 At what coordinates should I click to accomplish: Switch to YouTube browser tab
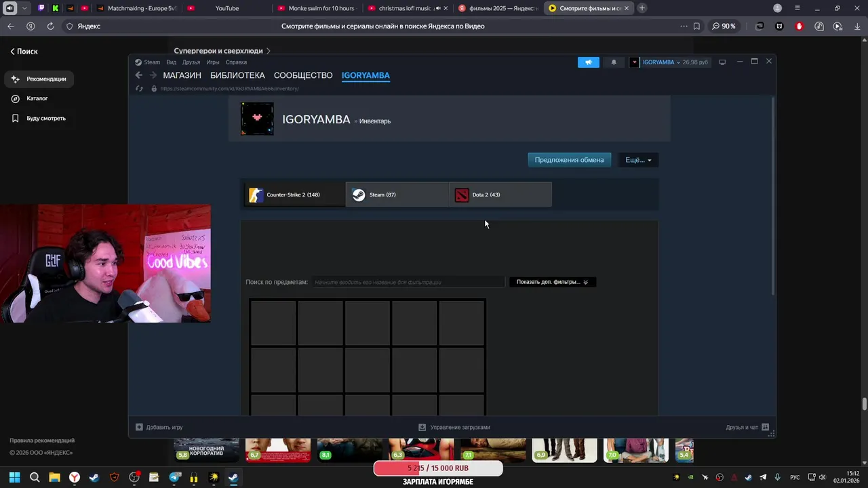(x=226, y=8)
